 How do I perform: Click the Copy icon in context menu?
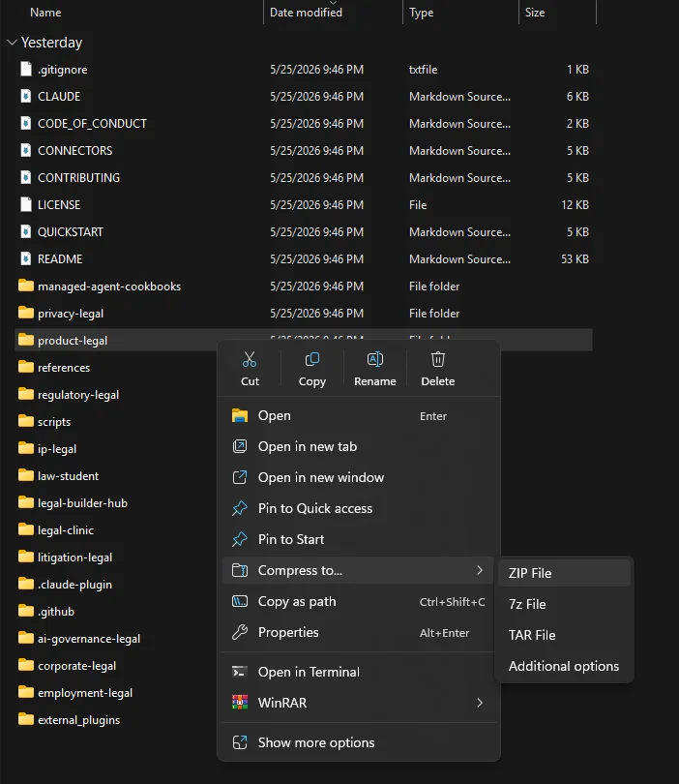tap(312, 359)
